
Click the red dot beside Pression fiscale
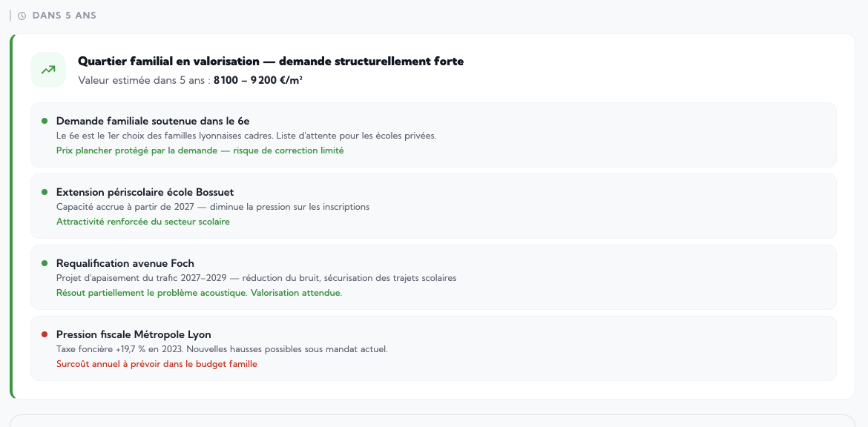[x=45, y=334]
